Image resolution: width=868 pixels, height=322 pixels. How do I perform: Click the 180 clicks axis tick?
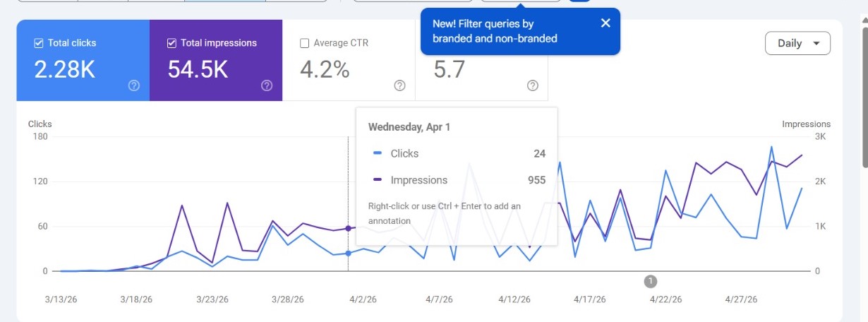40,136
